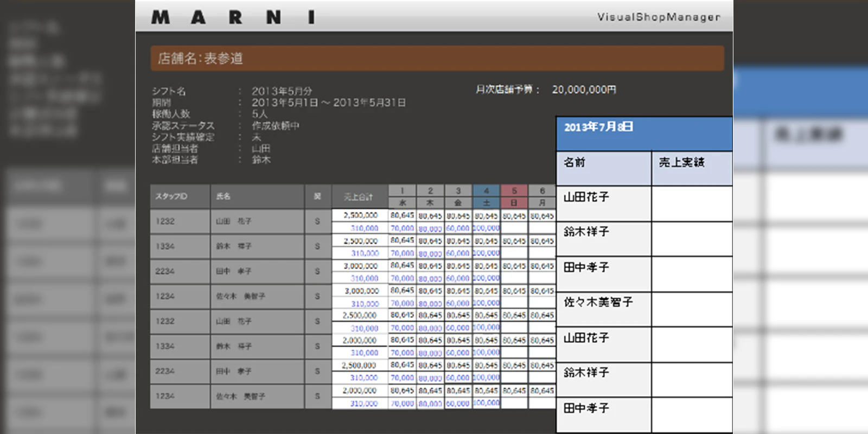Click the 2013年7月8日 date header
This screenshot has height=434, width=868.
pos(598,127)
